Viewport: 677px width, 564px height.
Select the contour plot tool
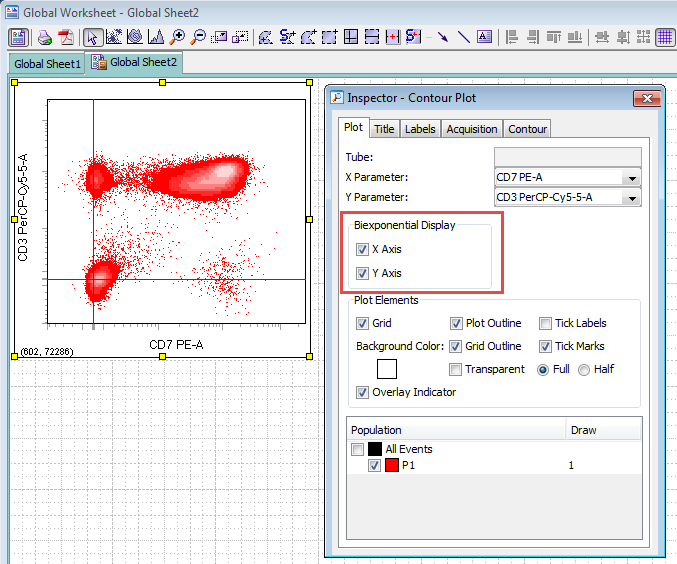pos(134,38)
